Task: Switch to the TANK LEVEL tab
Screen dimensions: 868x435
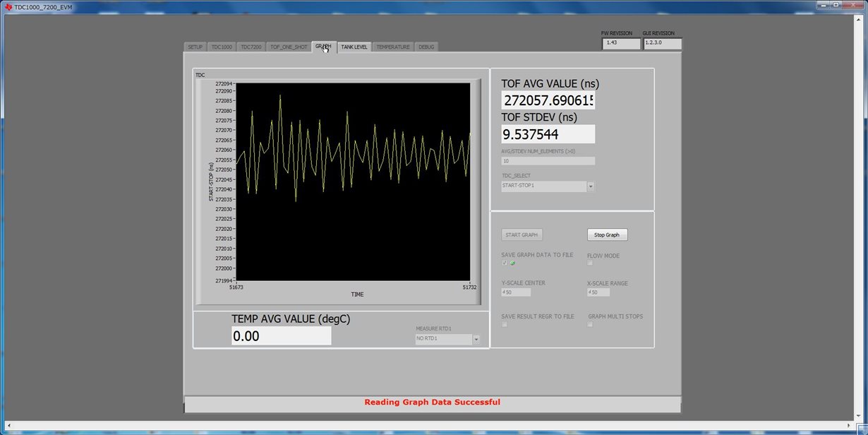Action: (354, 47)
